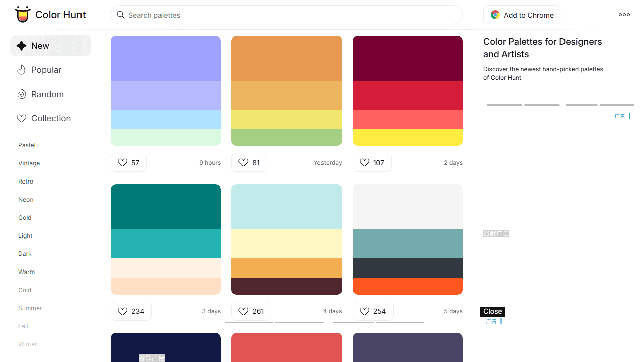Click the bright orange bottom swatch
Viewport: 644px width, 362px height.
tap(408, 286)
